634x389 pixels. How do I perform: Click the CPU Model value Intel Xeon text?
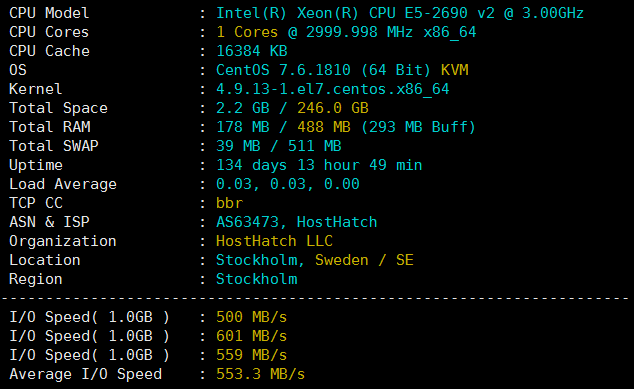(x=399, y=13)
